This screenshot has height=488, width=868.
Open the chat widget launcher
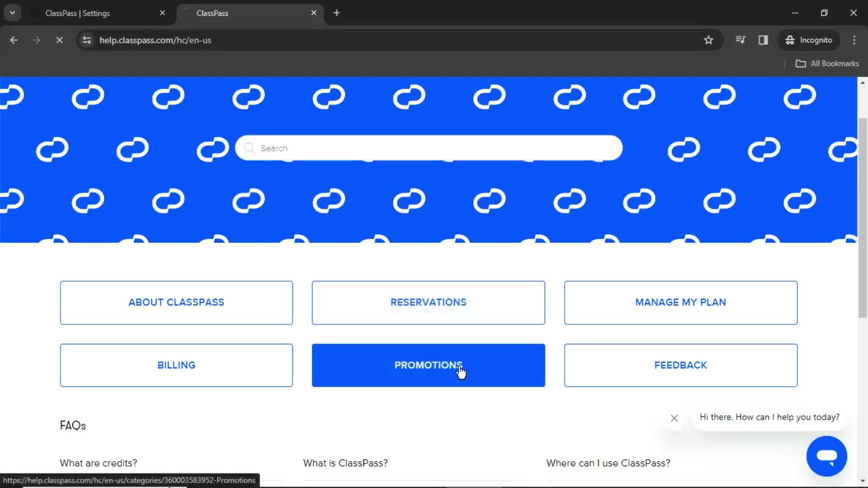pos(826,456)
